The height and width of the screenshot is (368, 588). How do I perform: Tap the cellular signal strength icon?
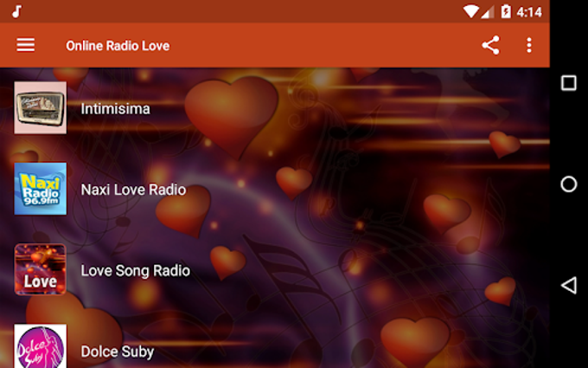point(487,12)
